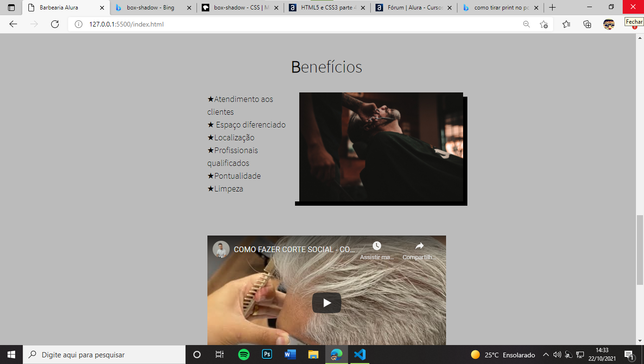Open the zoom magnifier in address bar
This screenshot has width=644, height=364.
pos(526,24)
